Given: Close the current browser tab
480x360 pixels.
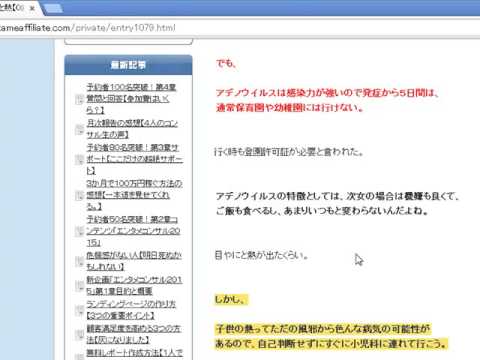Looking at the screenshot, I should pos(32,8).
